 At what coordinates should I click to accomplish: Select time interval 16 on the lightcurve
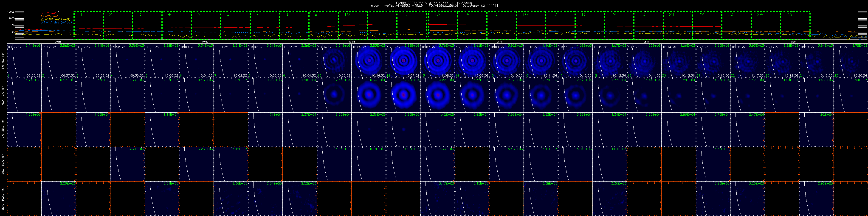[x=531, y=25]
